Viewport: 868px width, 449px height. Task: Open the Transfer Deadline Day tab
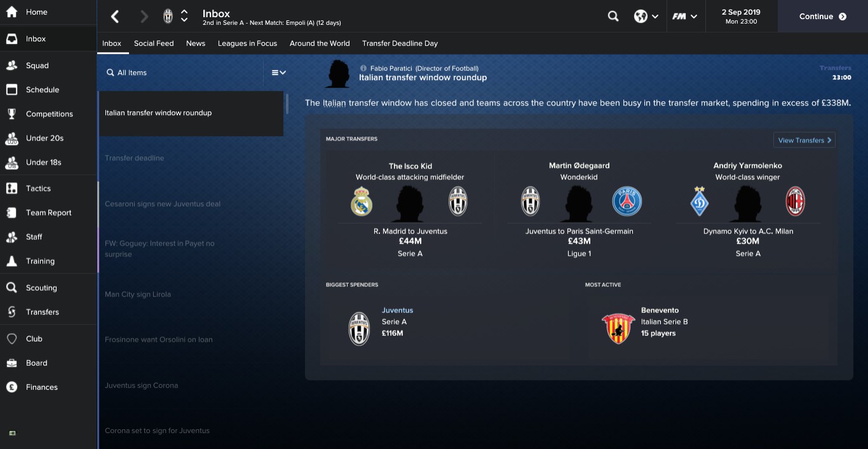400,43
